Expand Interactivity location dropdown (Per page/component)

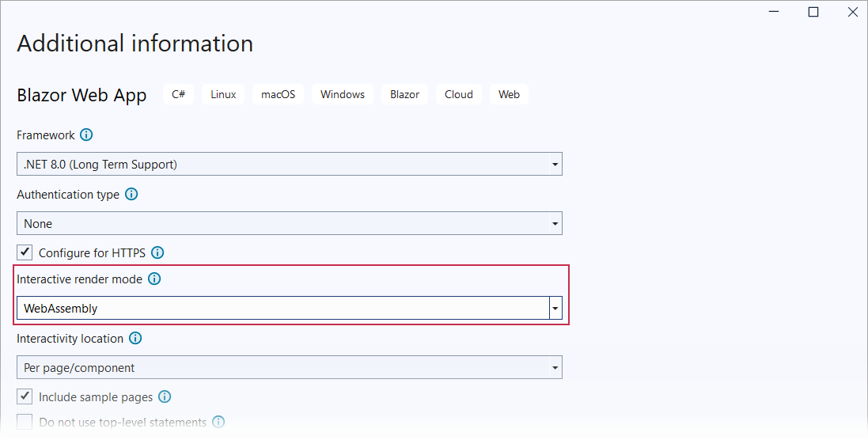[290, 367]
